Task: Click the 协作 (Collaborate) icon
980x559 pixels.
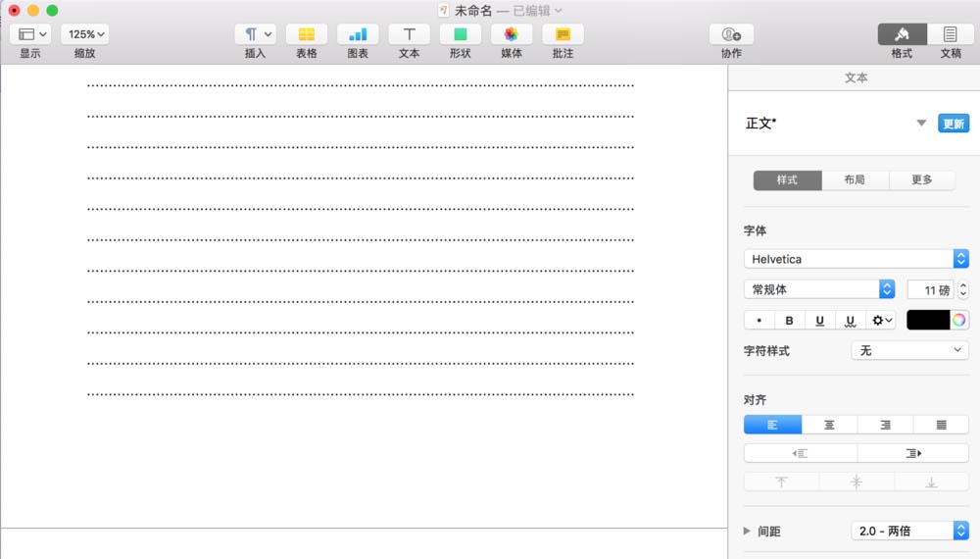Action: coord(731,34)
